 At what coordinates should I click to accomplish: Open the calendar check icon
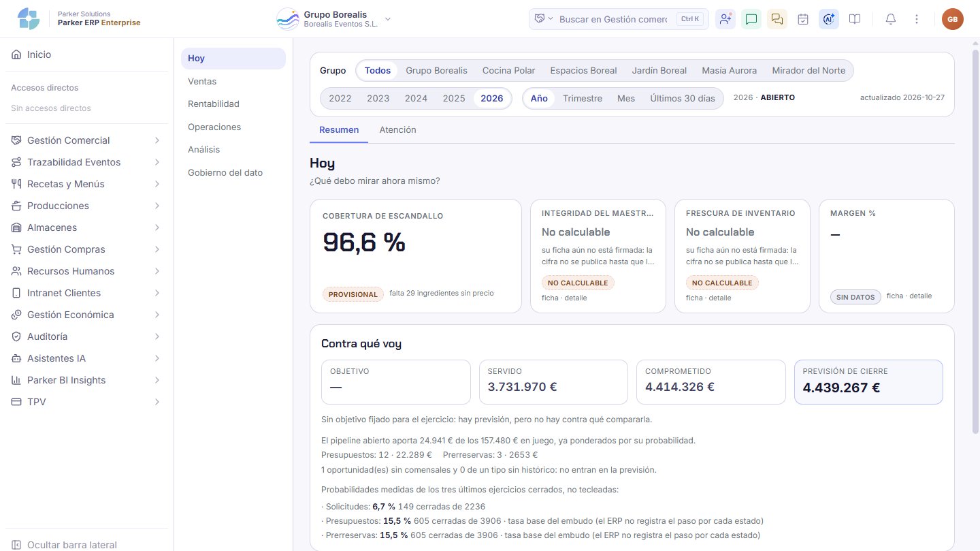pos(803,19)
